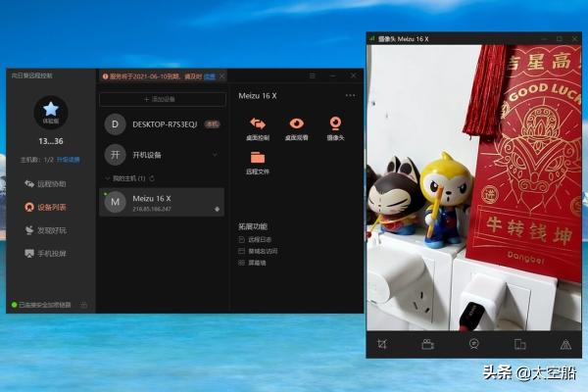The height and width of the screenshot is (392, 588).
Task: Select the 开机设备 row
Action: (x=163, y=155)
